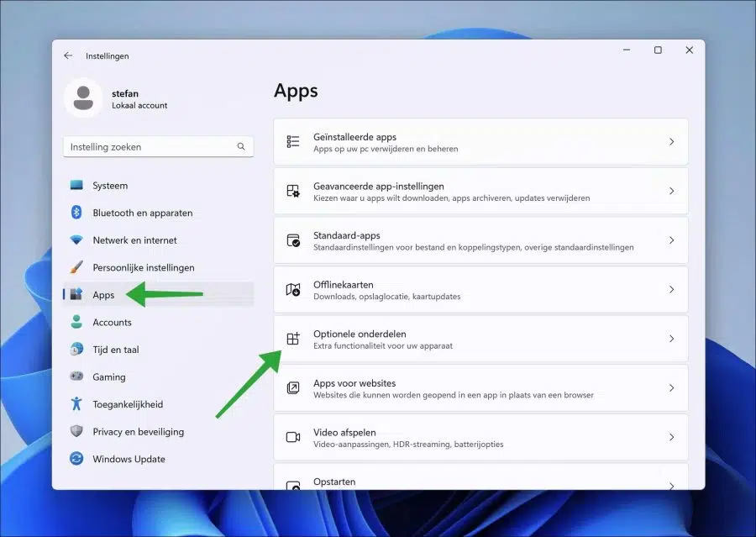Click the Toegankelijkheid figure icon
The width and height of the screenshot is (756, 537).
(x=76, y=404)
